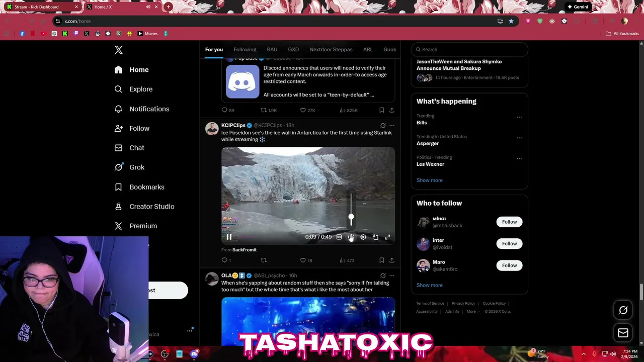
Task: Like the KCIPClips post
Action: click(306, 260)
